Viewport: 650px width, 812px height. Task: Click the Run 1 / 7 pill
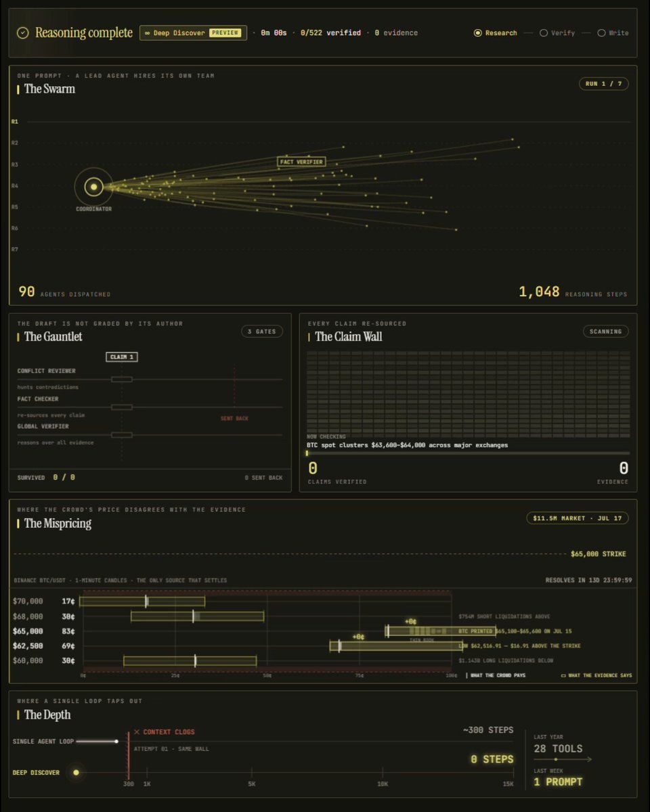pyautogui.click(x=604, y=84)
